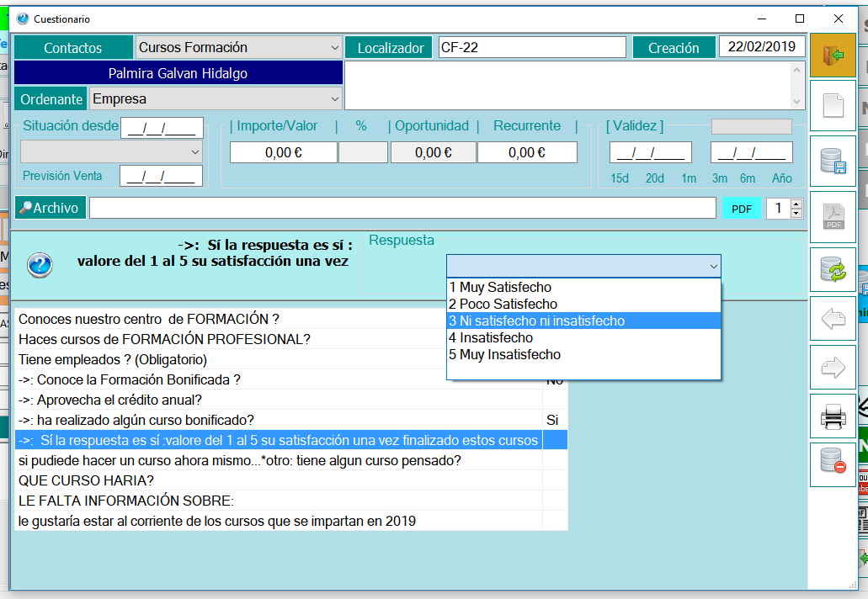The width and height of the screenshot is (868, 599).
Task: Click the Importe/Valor amount field
Action: pos(284,152)
